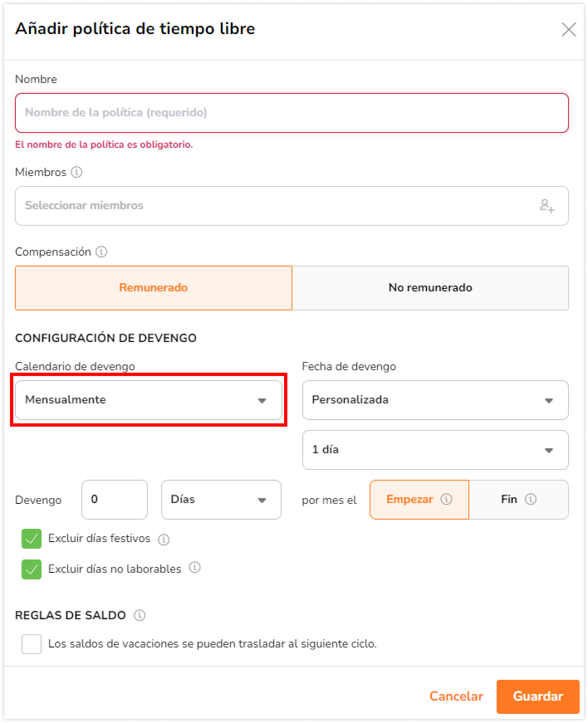
Task: Click the info icon beside Compensación
Action: click(101, 252)
